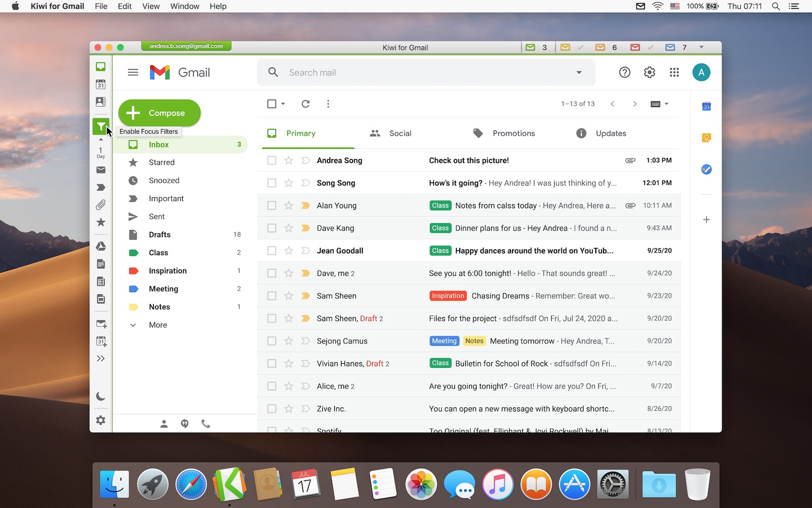Open Google Keep side panel icon
812x508 pixels.
706,138
